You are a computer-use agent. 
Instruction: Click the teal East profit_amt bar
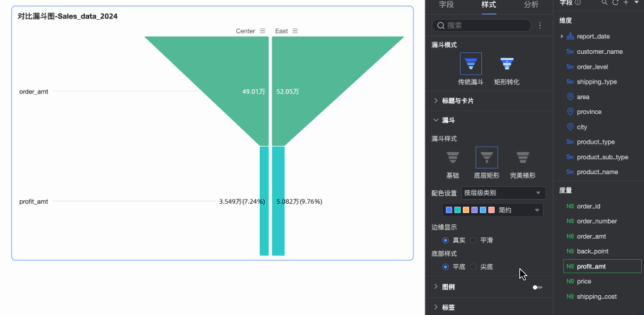coord(278,201)
